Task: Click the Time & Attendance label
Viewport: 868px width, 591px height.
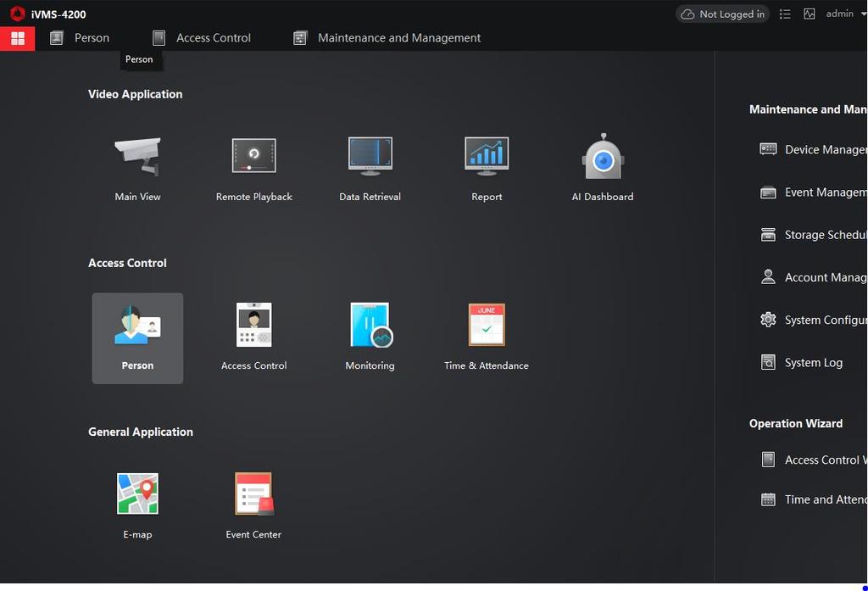Action: (x=486, y=365)
